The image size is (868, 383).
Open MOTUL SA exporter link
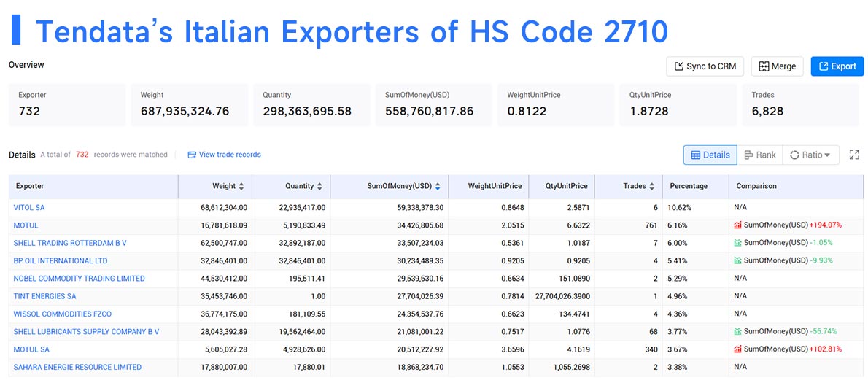[x=31, y=349]
